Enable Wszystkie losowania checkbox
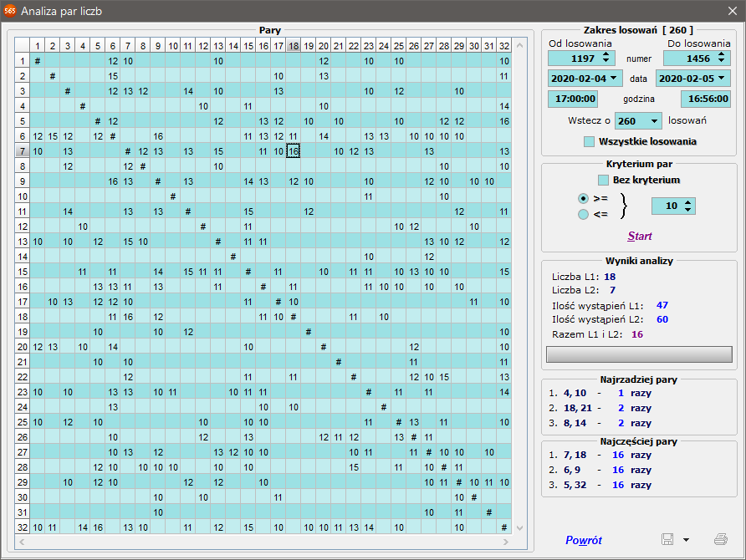The image size is (746, 560). click(x=589, y=141)
